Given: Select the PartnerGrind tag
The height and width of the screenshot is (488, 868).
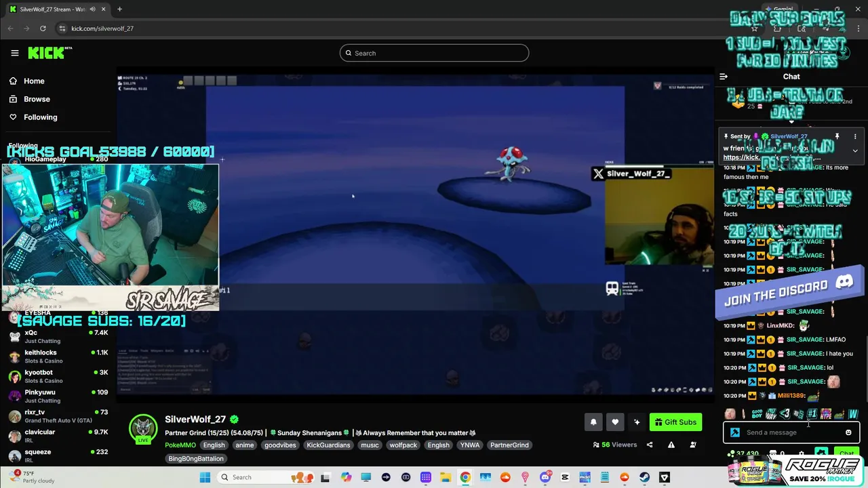Looking at the screenshot, I should (509, 445).
